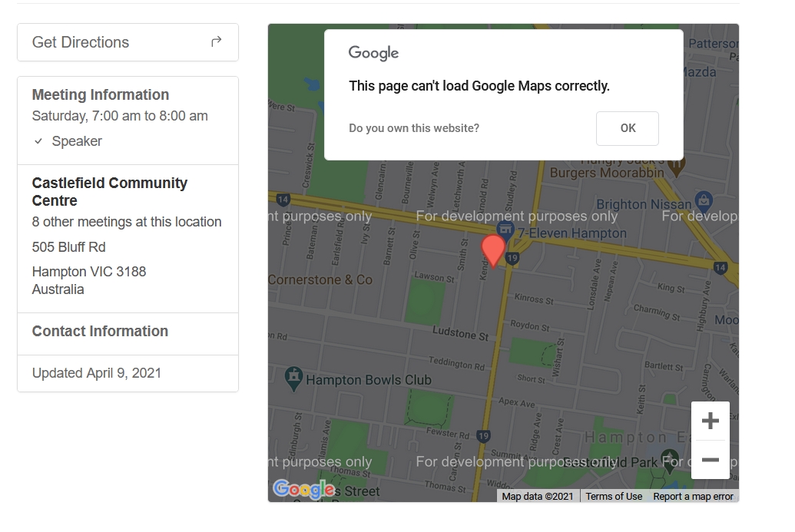Click the Ludstone St label on map
Viewport: 795px width, 532px height.
[460, 333]
